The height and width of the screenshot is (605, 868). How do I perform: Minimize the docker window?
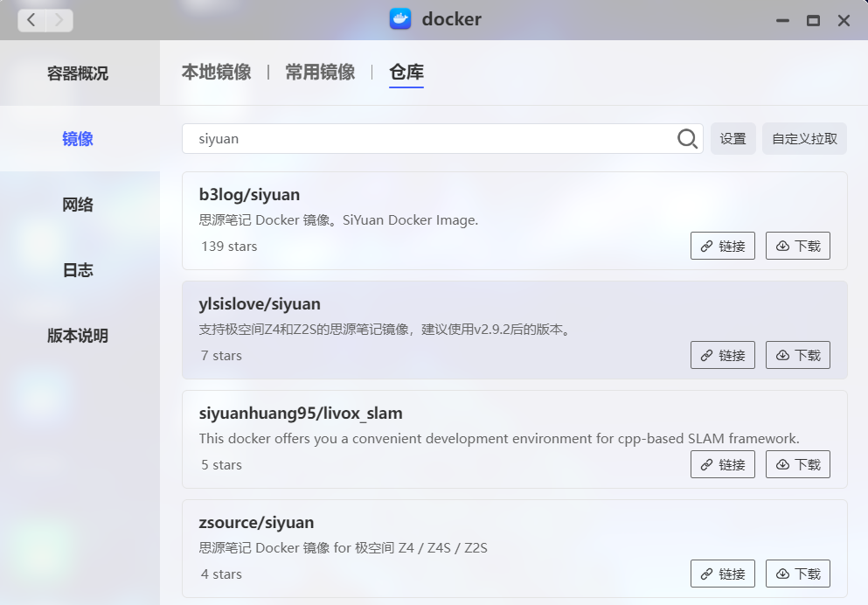coord(782,21)
